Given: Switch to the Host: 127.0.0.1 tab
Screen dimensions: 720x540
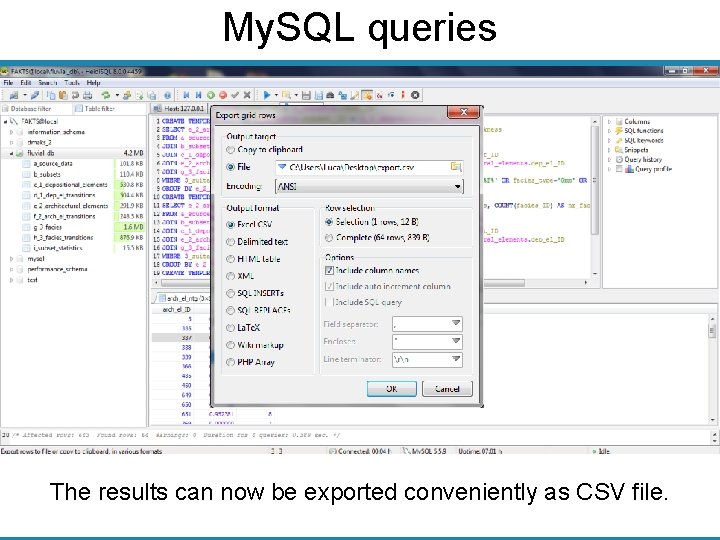Looking at the screenshot, I should point(179,108).
